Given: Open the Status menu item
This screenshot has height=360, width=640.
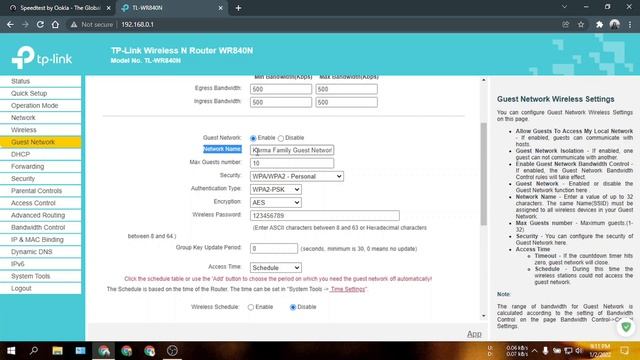Looking at the screenshot, I should [x=40, y=81].
